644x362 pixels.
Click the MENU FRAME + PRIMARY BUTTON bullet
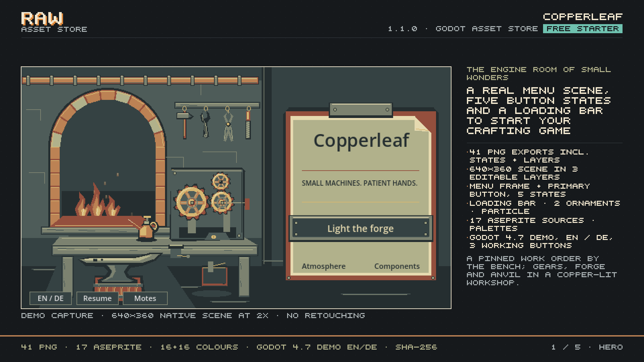[x=528, y=190]
